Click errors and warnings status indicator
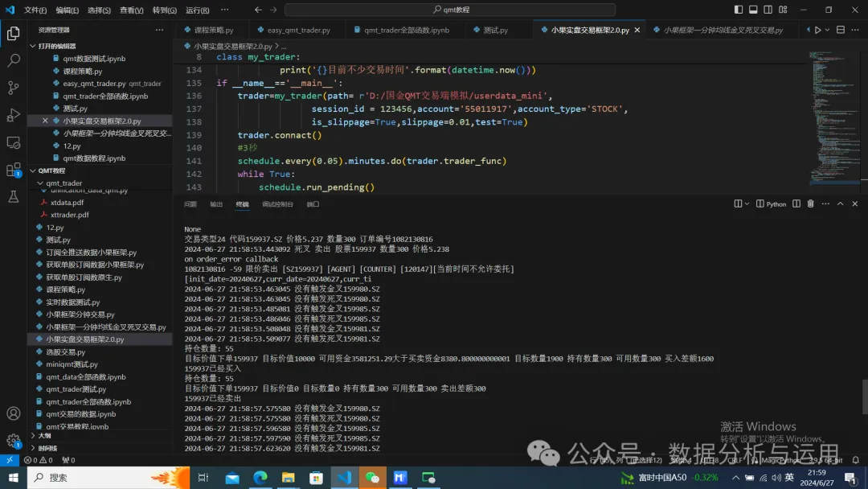Image resolution: width=868 pixels, height=489 pixels. click(x=38, y=460)
